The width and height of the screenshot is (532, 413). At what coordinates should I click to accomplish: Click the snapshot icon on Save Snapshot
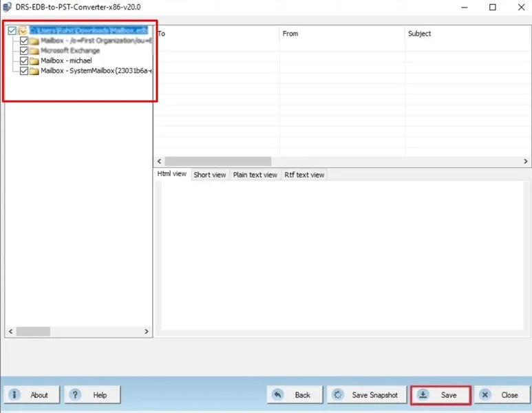(x=338, y=394)
